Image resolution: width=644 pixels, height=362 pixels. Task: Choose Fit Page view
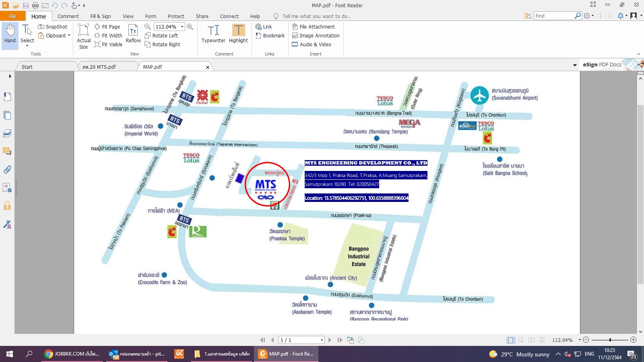click(x=107, y=27)
